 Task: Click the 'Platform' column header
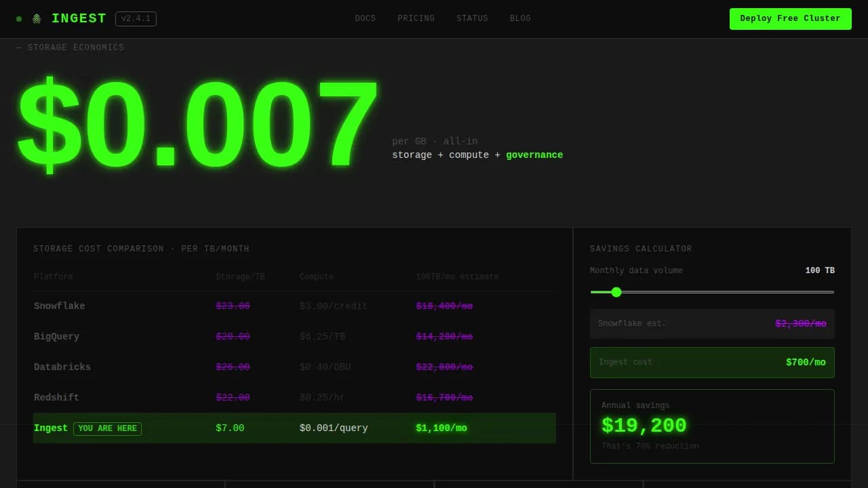point(54,277)
